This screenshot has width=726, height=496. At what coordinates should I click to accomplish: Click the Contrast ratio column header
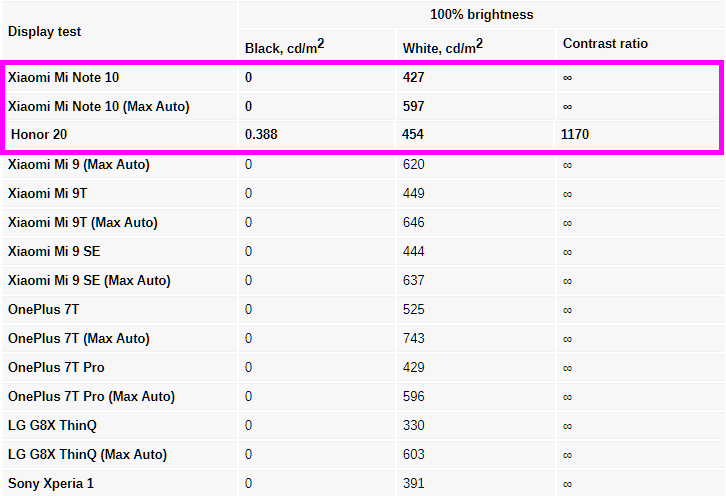point(605,44)
